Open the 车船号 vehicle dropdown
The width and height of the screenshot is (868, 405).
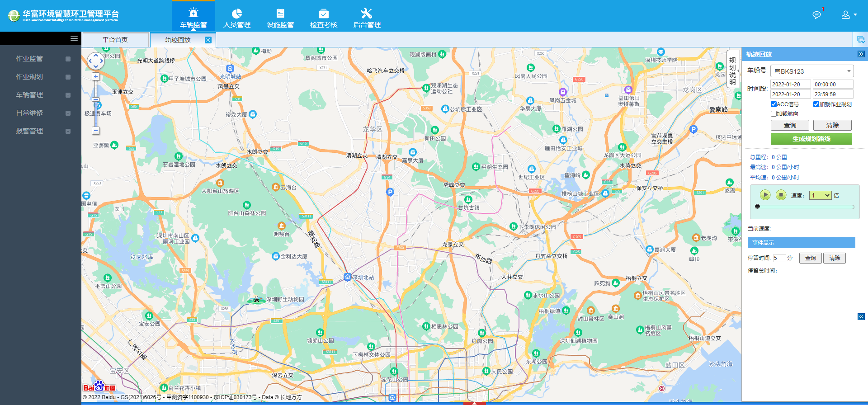click(812, 71)
